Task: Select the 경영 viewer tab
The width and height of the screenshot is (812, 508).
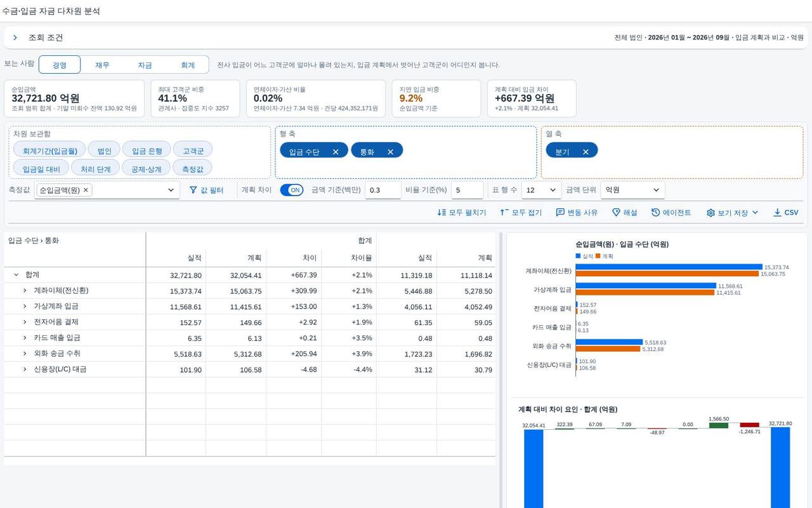Action: (60, 65)
